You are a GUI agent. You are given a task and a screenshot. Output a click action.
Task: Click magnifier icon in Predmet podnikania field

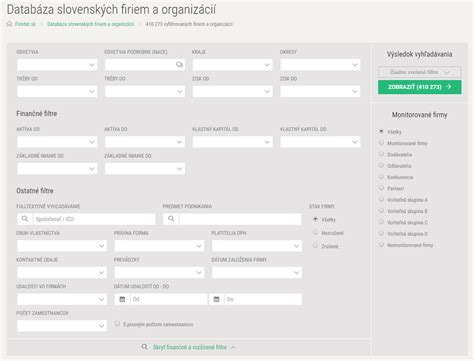click(x=171, y=219)
